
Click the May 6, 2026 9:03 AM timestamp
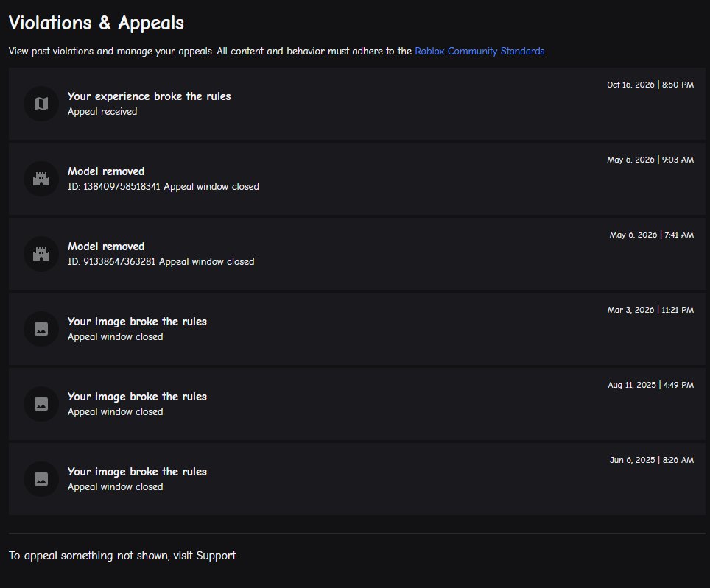coord(650,160)
